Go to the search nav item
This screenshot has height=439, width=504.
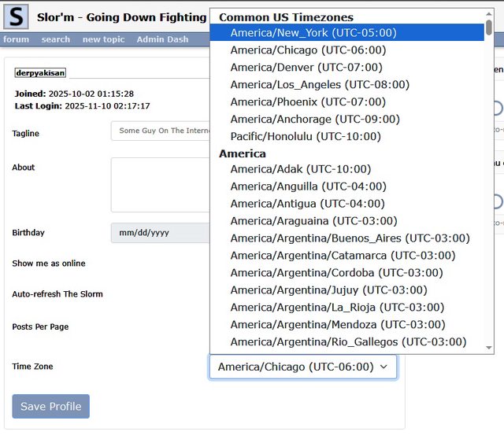56,39
